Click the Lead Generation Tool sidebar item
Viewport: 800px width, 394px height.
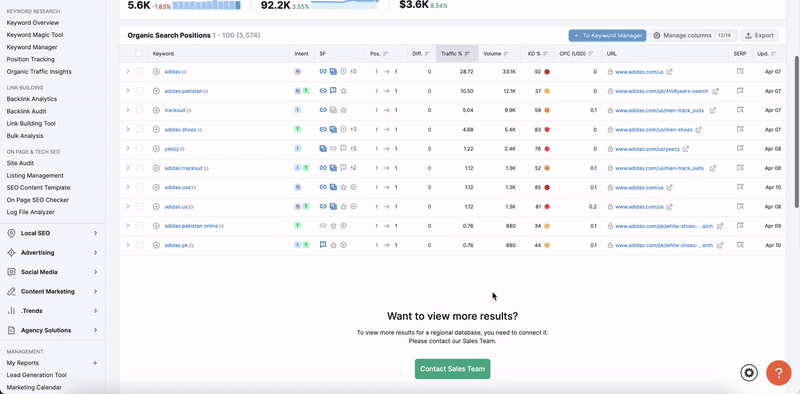click(37, 375)
